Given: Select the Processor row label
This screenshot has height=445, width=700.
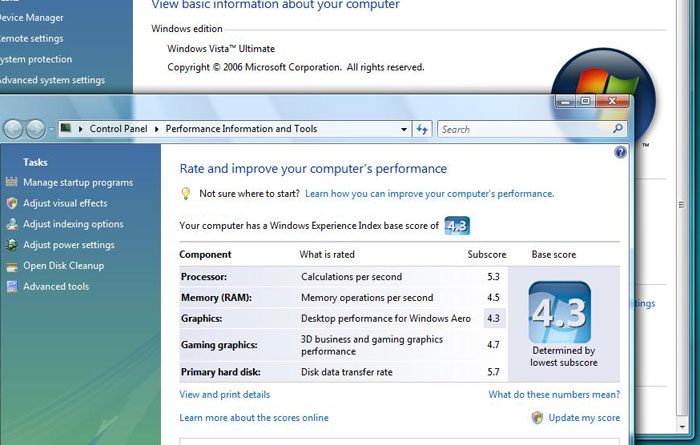Looking at the screenshot, I should click(204, 277).
